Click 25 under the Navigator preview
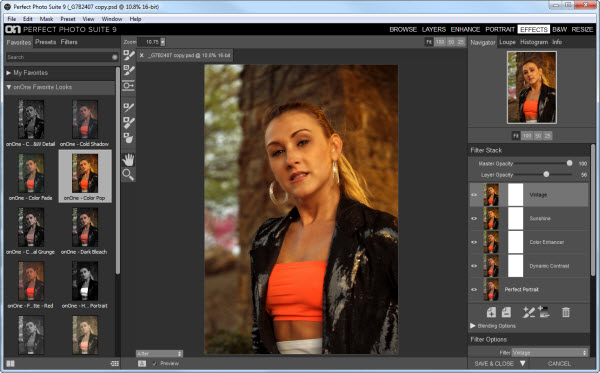The height and width of the screenshot is (373, 600). 548,136
